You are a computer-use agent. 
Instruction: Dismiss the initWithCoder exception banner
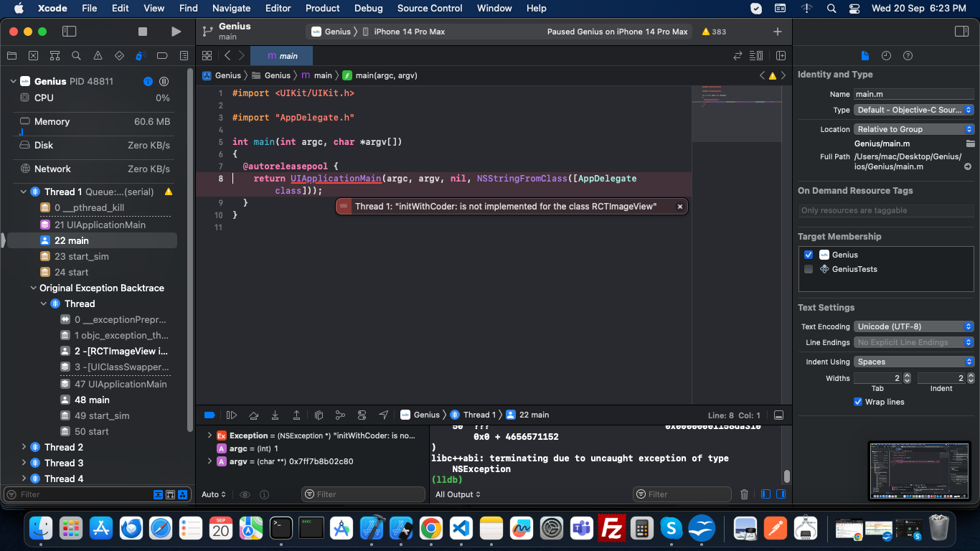click(679, 206)
